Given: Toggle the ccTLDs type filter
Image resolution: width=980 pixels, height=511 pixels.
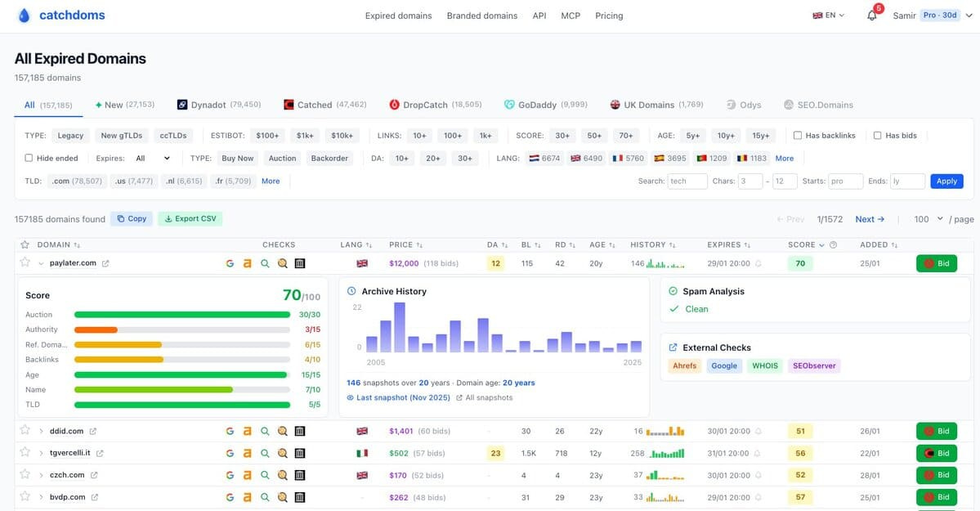Looking at the screenshot, I should 173,135.
